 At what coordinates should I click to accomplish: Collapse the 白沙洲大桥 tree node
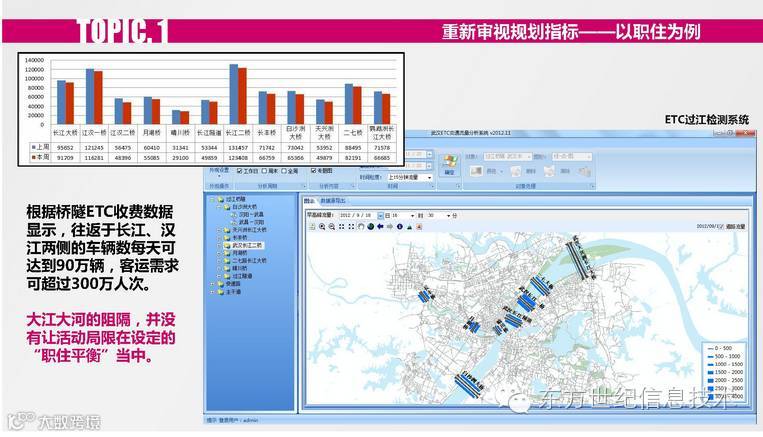[219, 207]
